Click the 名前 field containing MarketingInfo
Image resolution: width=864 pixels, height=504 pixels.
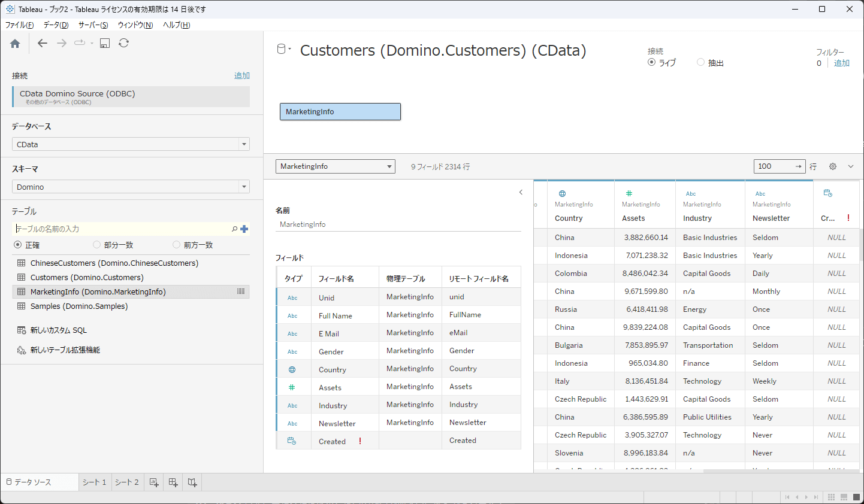pos(398,224)
